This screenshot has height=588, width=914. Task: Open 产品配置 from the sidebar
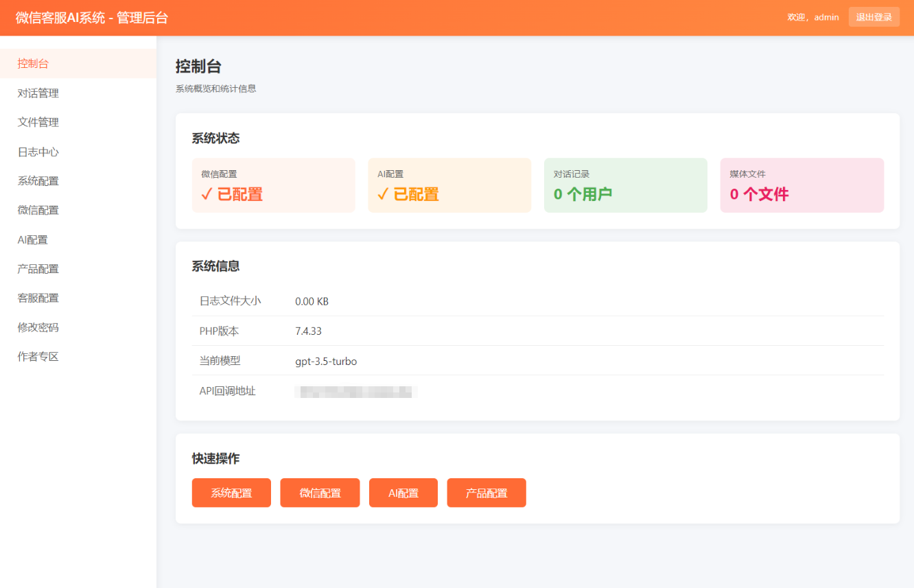[x=37, y=268]
